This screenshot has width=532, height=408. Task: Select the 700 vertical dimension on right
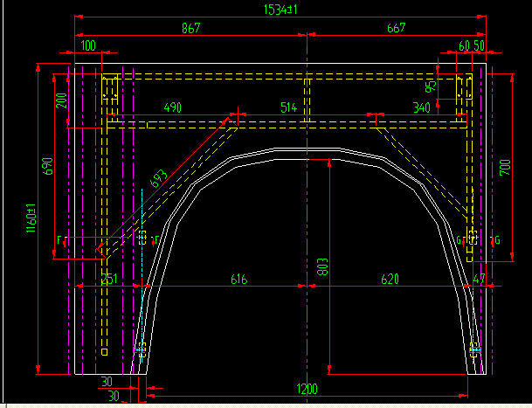[504, 168]
